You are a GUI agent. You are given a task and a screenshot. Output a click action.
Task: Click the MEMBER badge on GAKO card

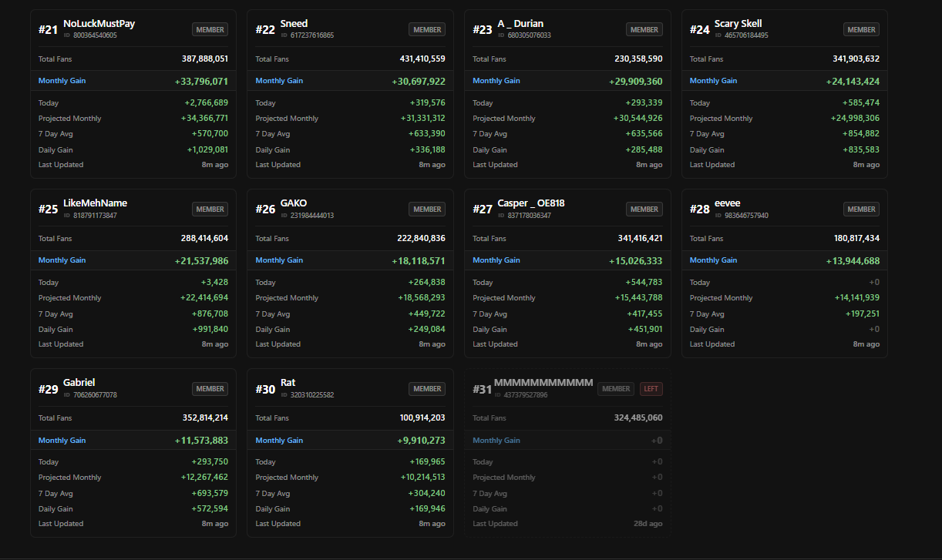pyautogui.click(x=427, y=209)
